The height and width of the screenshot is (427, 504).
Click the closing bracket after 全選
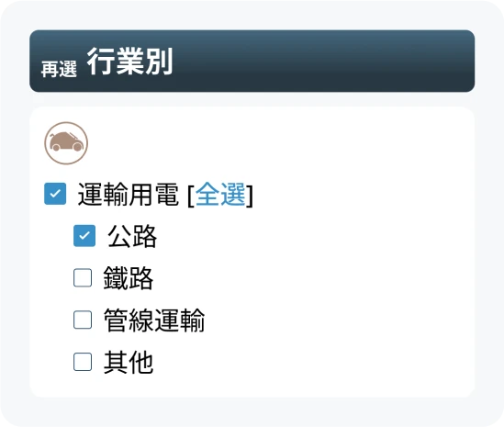click(250, 196)
